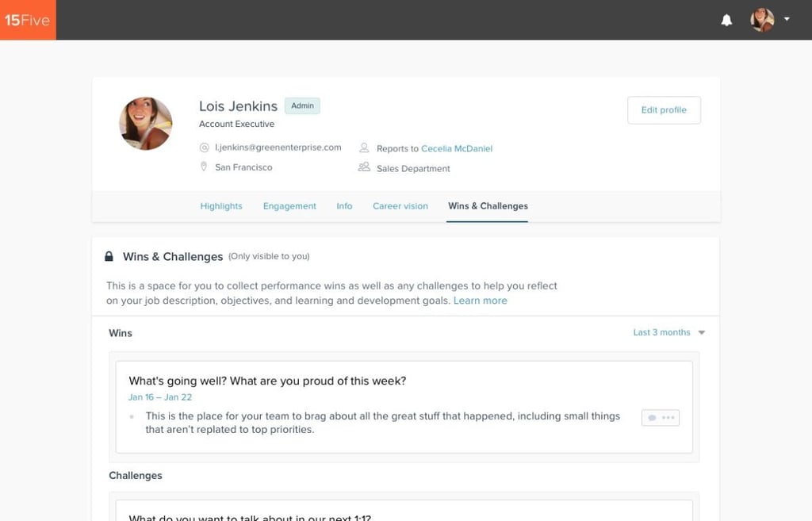Go to the Career vision tab
812x521 pixels.
(x=400, y=206)
